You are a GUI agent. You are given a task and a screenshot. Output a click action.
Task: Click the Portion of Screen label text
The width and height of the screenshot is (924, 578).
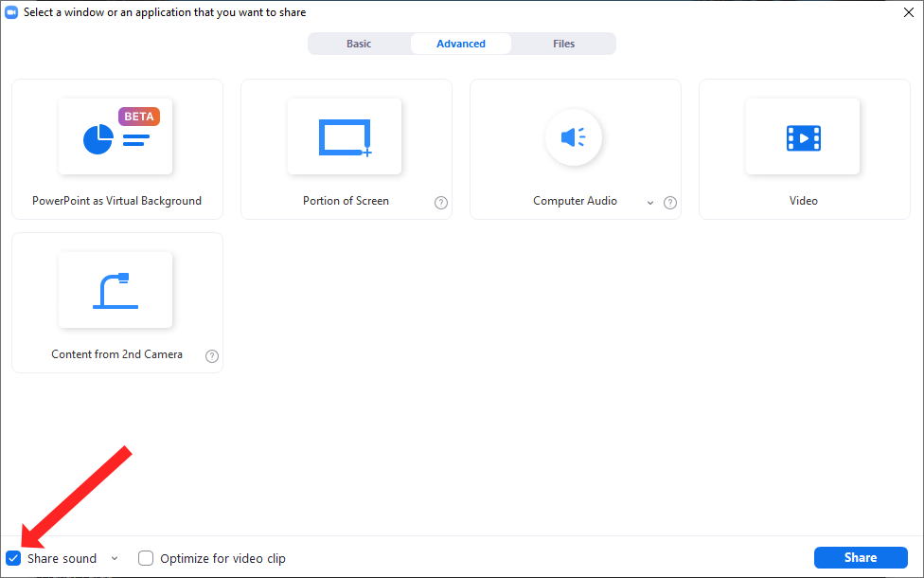(346, 201)
